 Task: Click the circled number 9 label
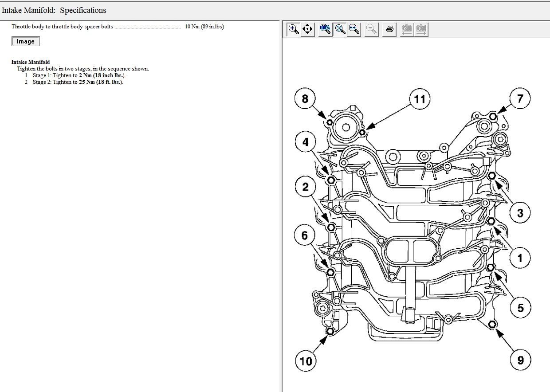point(520,360)
